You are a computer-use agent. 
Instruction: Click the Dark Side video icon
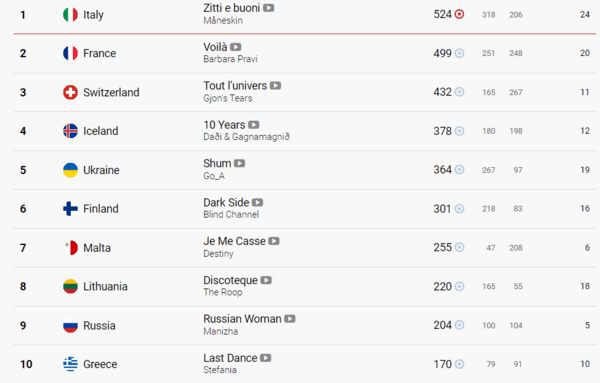coord(258,202)
